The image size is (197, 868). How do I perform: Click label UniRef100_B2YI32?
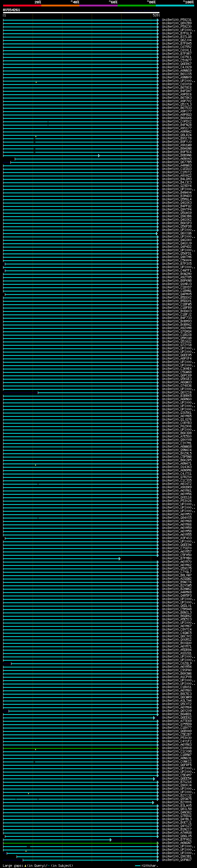176,796
